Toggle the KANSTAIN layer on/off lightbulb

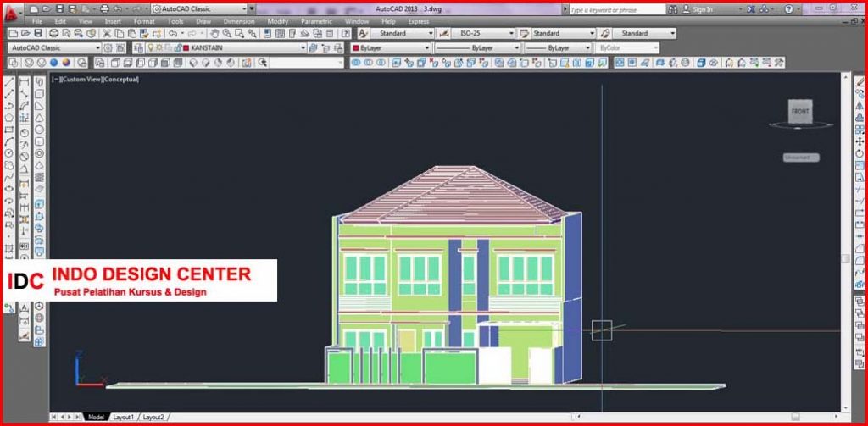click(151, 48)
